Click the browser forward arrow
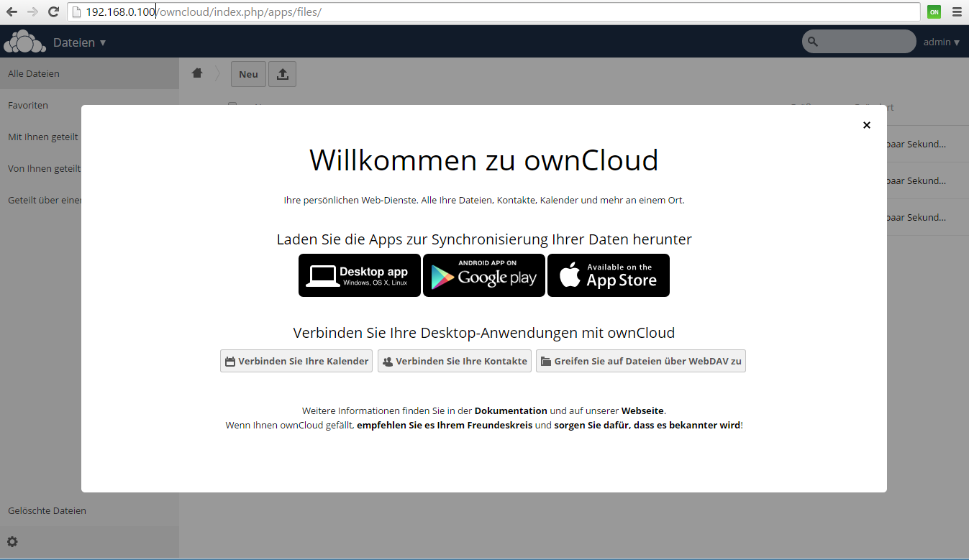This screenshot has width=969, height=560. 32,12
